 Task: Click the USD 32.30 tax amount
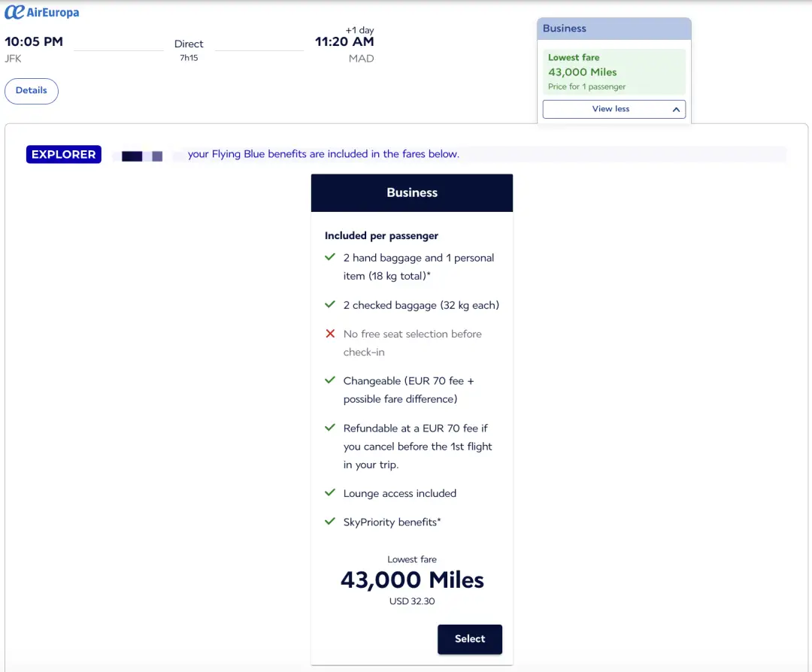(x=411, y=601)
